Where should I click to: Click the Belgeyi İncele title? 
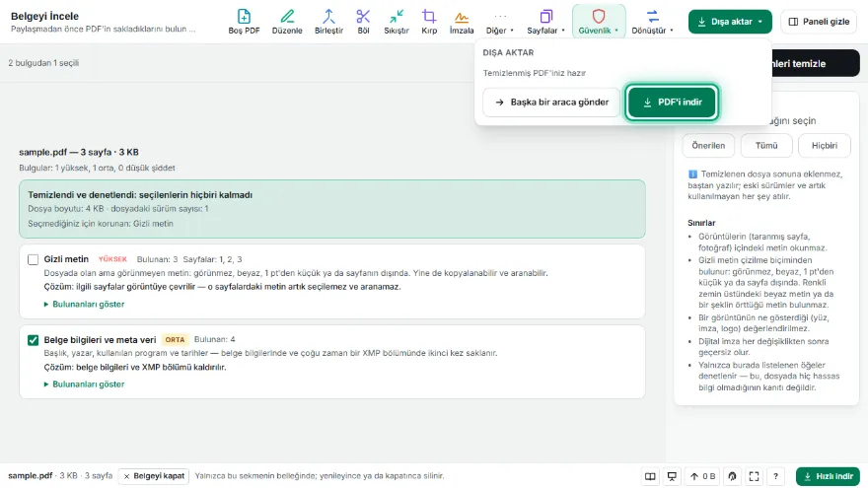[x=44, y=16]
